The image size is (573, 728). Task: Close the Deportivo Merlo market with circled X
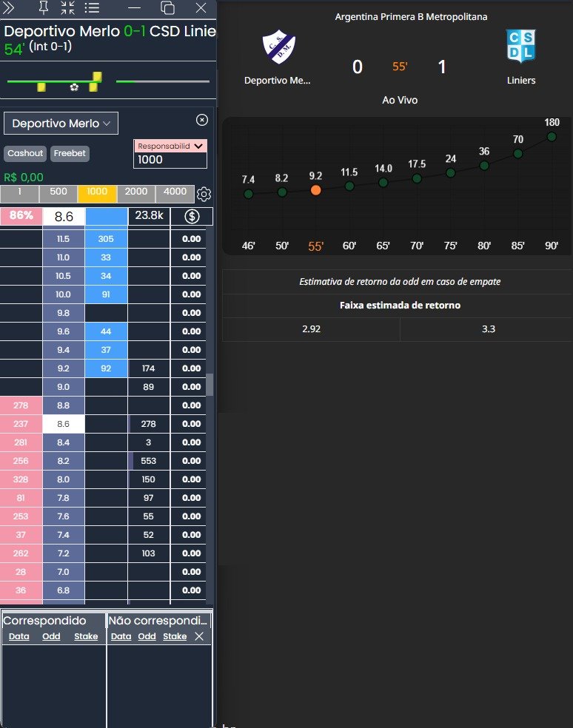coord(202,120)
